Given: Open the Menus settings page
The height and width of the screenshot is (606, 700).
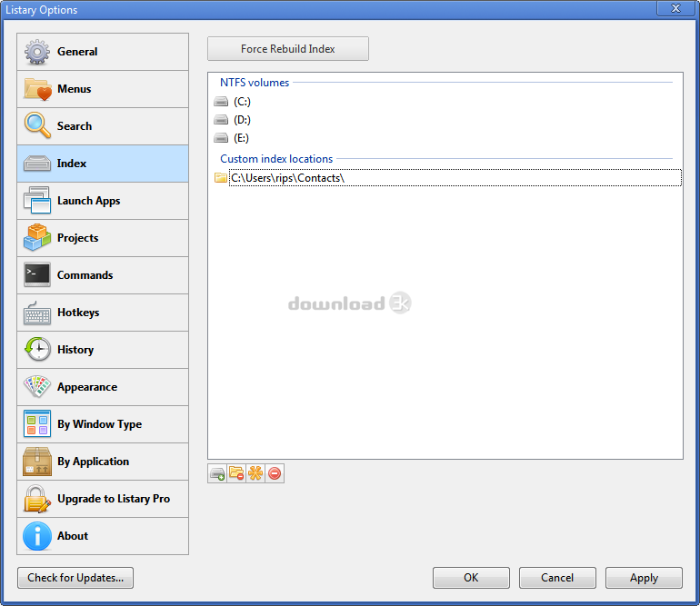Looking at the screenshot, I should [x=103, y=89].
